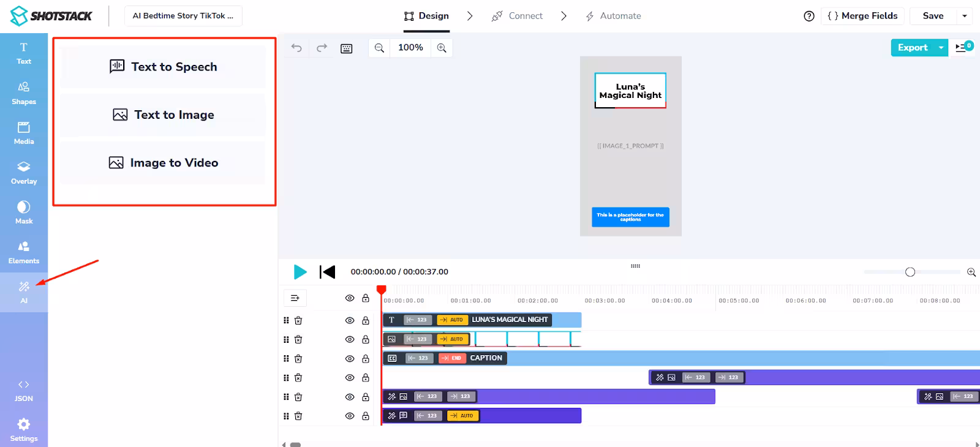Select the AI tools sidebar item
Image resolution: width=980 pixels, height=447 pixels.
click(24, 292)
